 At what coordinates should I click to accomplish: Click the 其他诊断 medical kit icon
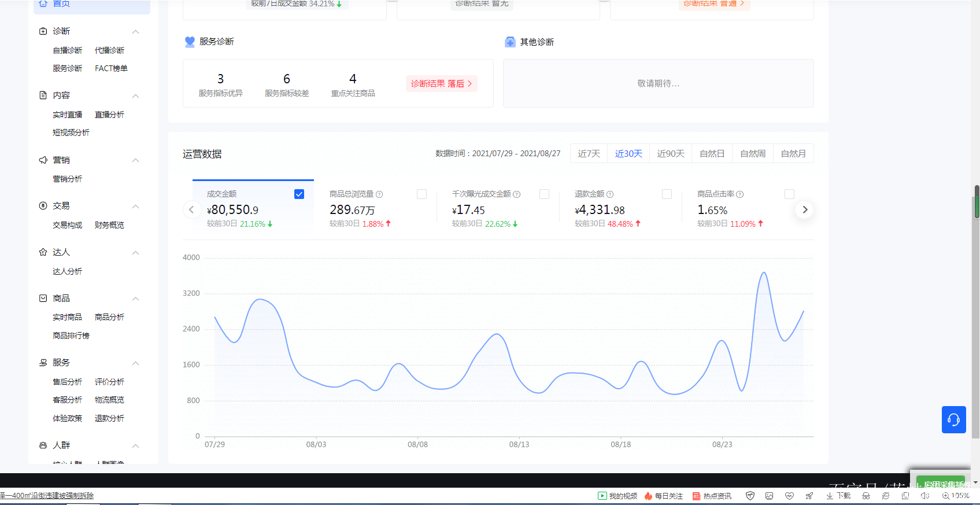(510, 42)
